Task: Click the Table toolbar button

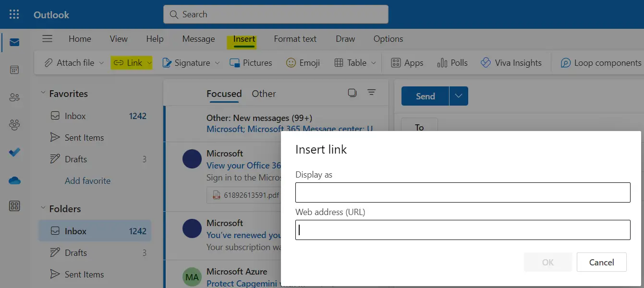Action: click(x=351, y=63)
